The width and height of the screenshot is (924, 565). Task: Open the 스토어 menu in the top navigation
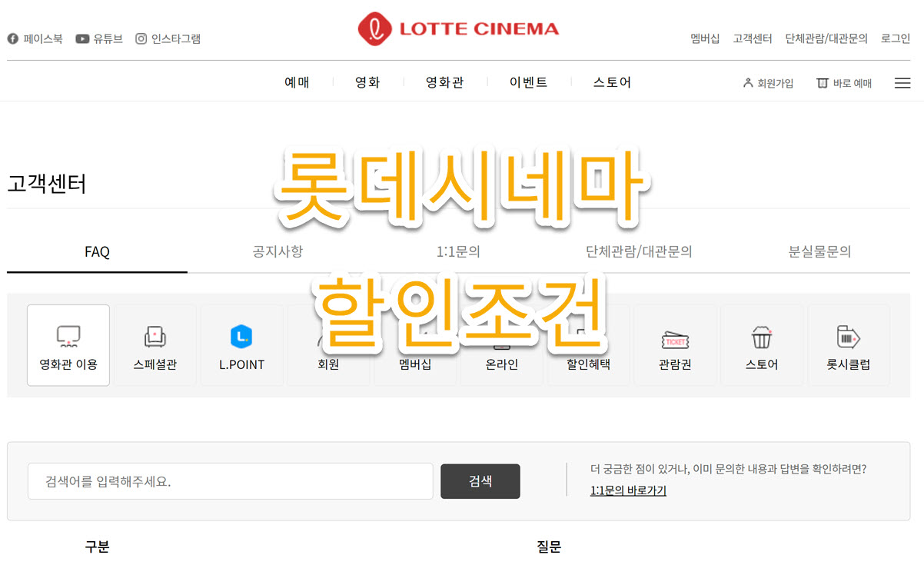point(612,82)
